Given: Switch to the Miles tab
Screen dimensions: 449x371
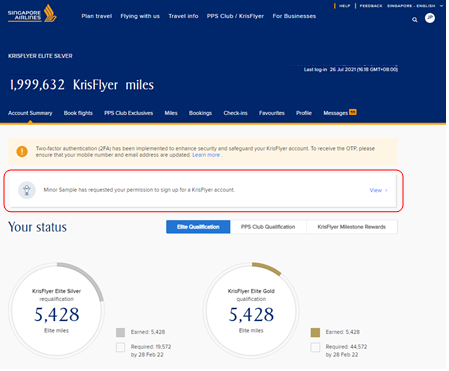Looking at the screenshot, I should (171, 113).
